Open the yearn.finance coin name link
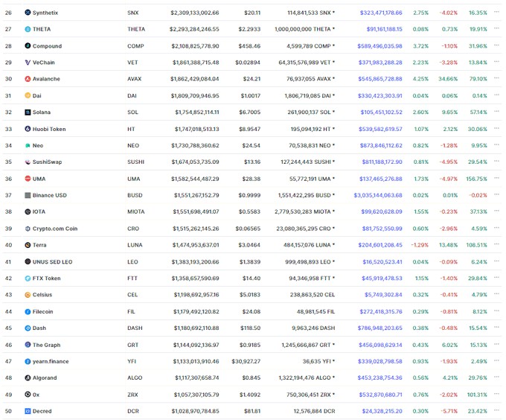The image size is (506, 420). click(51, 361)
